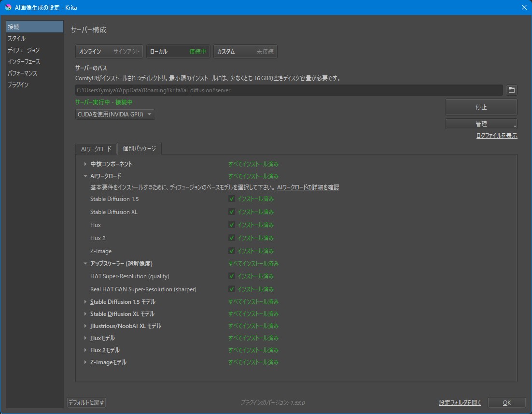Click the Krita logo in title bar
Viewport: 532px width, 414px height.
coord(8,7)
